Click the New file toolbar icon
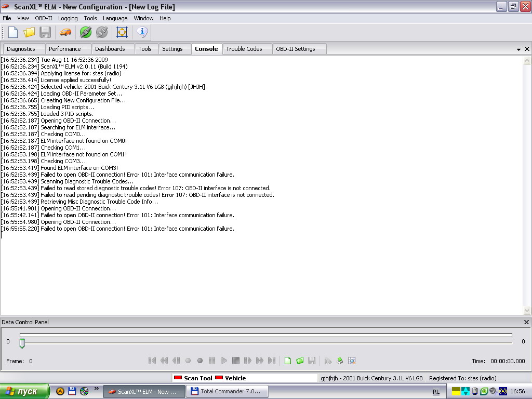This screenshot has width=532, height=399. click(13, 32)
